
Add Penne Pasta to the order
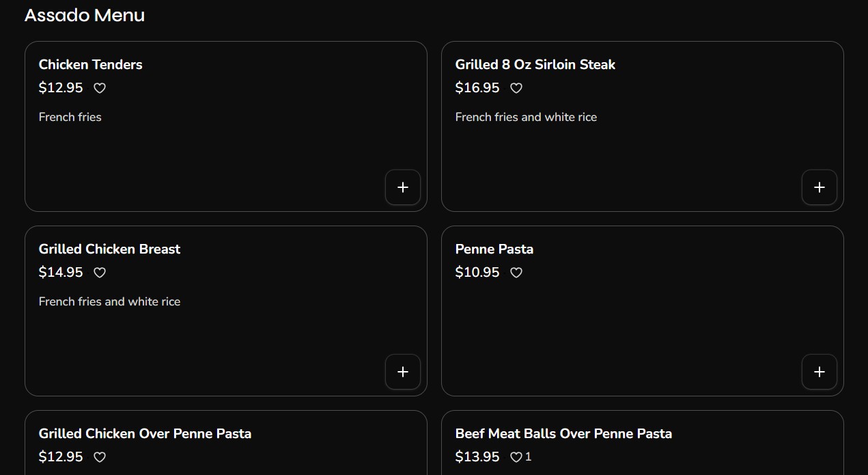(x=819, y=372)
